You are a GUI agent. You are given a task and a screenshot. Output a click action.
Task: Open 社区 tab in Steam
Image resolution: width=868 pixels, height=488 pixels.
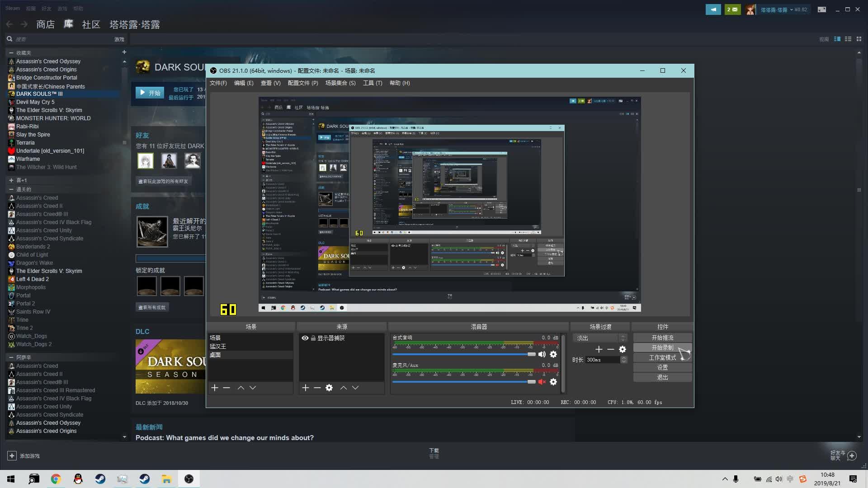[91, 24]
